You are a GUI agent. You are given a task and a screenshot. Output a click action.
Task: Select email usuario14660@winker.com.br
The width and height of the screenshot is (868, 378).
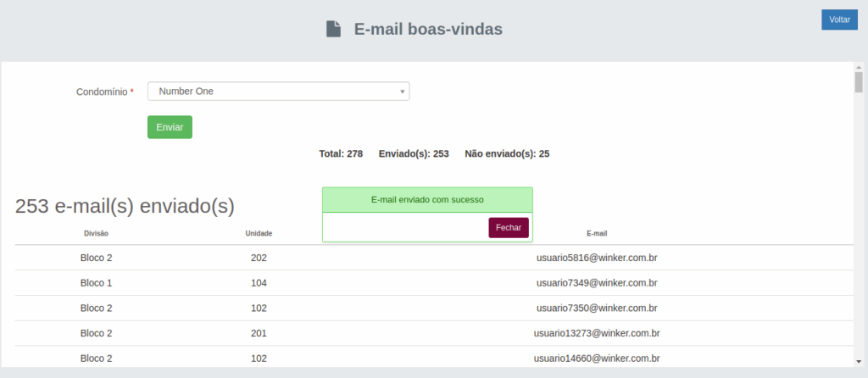(597, 358)
